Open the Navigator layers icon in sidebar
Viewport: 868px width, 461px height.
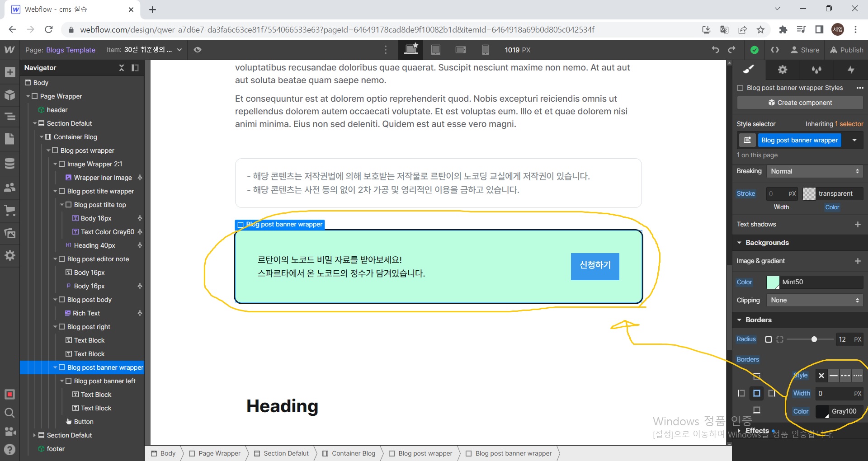coord(9,117)
